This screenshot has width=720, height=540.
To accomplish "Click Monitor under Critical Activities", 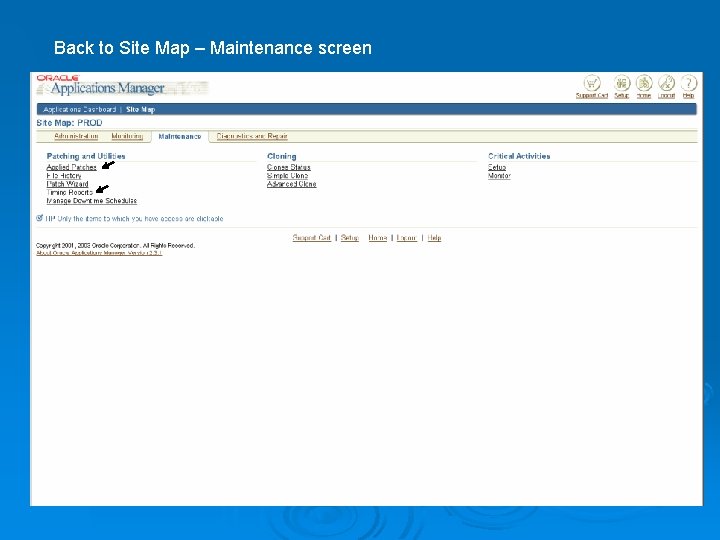I will click(x=499, y=175).
